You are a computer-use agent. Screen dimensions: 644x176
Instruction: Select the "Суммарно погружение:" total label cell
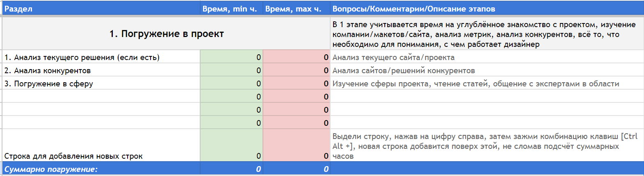coord(101,169)
